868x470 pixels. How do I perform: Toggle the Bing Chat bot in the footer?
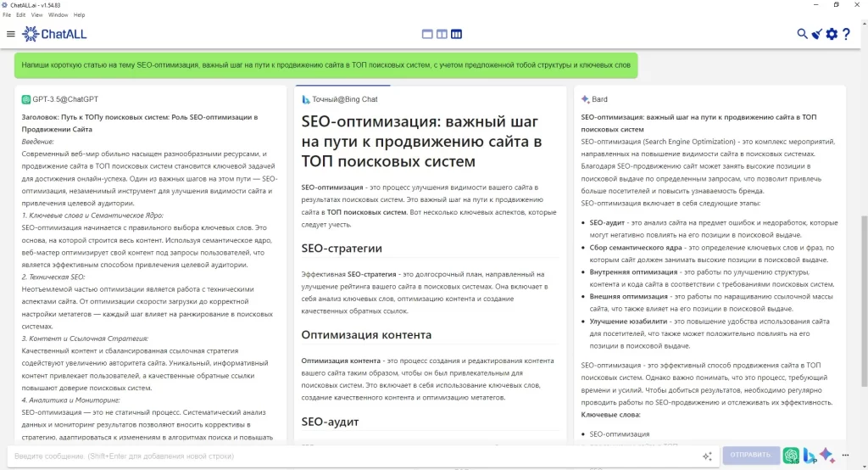[810, 456]
